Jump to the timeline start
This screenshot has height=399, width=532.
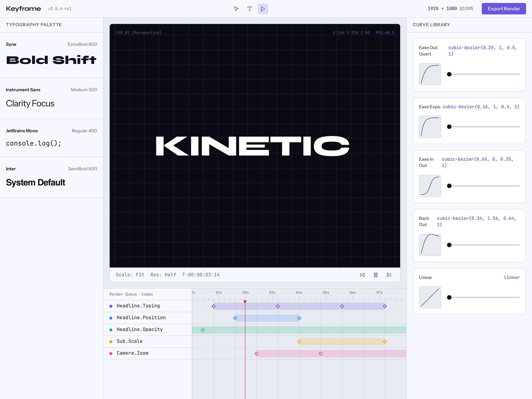click(x=362, y=275)
